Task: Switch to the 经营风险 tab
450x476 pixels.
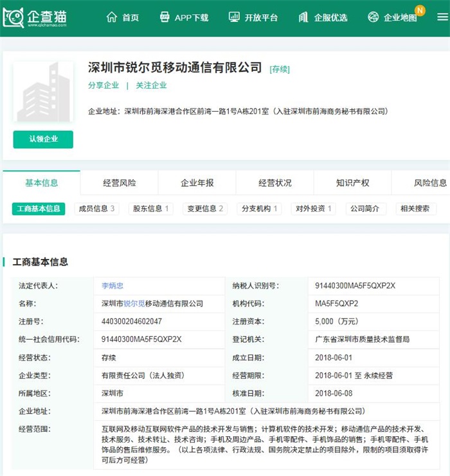Action: pos(120,182)
